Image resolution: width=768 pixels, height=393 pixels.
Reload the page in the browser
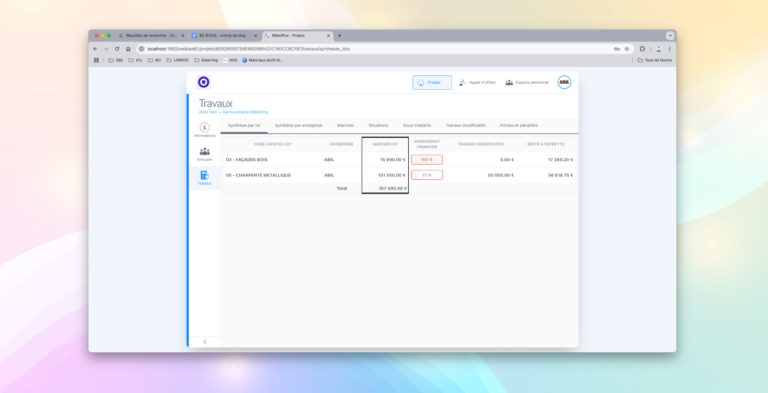pyautogui.click(x=117, y=49)
